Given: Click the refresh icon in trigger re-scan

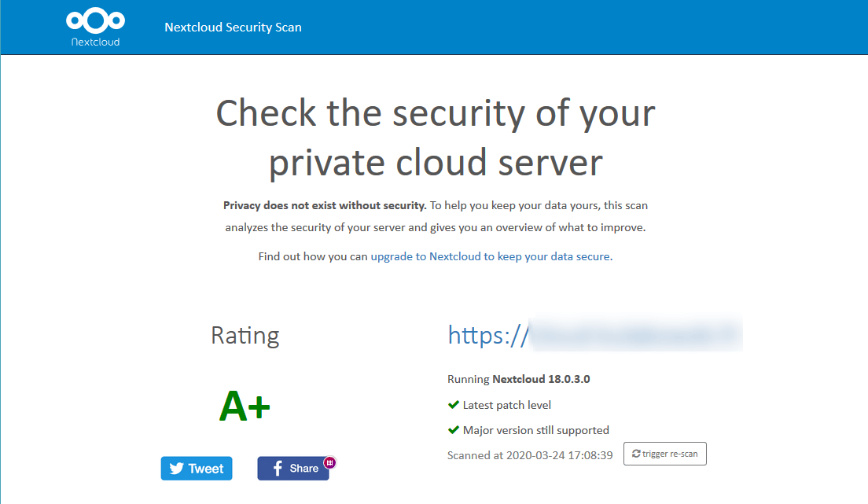Looking at the screenshot, I should [x=636, y=454].
